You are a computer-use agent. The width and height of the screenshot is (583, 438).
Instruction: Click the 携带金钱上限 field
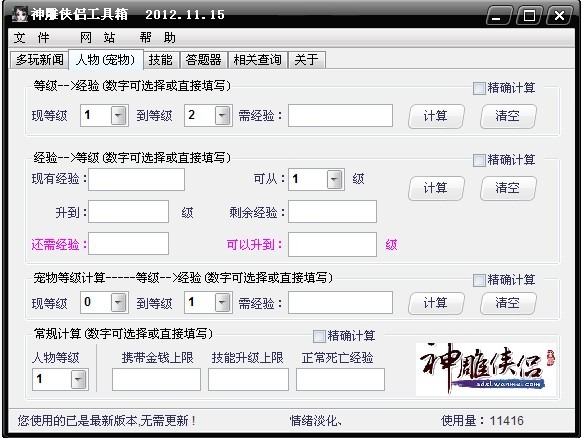tap(156, 380)
